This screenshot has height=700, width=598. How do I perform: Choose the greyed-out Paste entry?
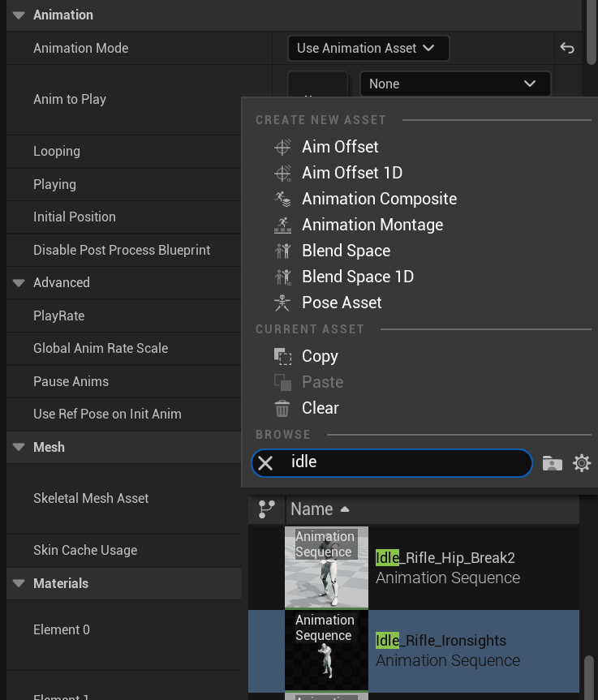(322, 382)
